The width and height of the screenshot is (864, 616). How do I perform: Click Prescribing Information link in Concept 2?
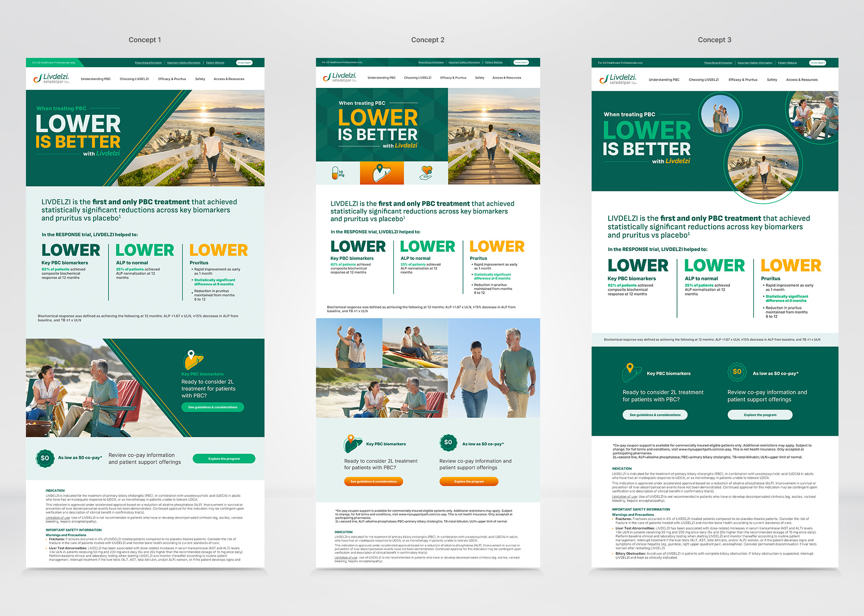(x=431, y=62)
